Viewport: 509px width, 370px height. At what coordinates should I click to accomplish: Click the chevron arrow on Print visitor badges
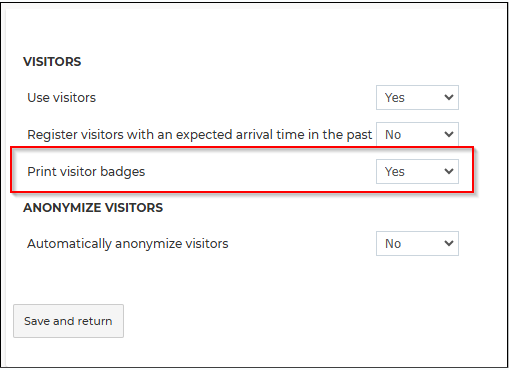click(449, 171)
